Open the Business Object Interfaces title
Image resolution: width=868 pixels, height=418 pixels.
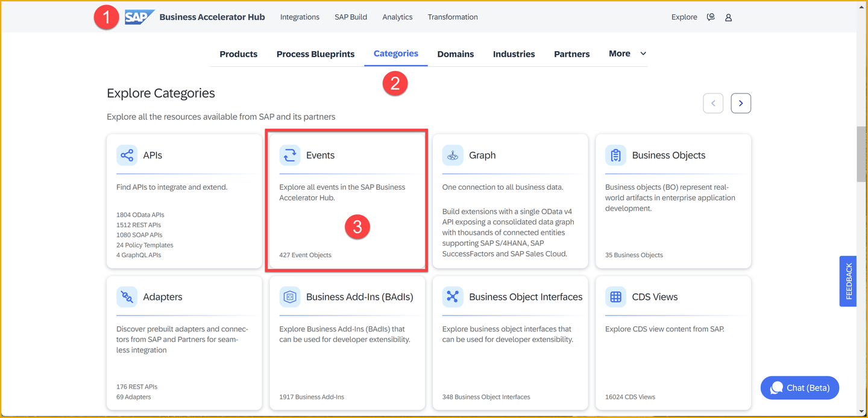tap(526, 297)
